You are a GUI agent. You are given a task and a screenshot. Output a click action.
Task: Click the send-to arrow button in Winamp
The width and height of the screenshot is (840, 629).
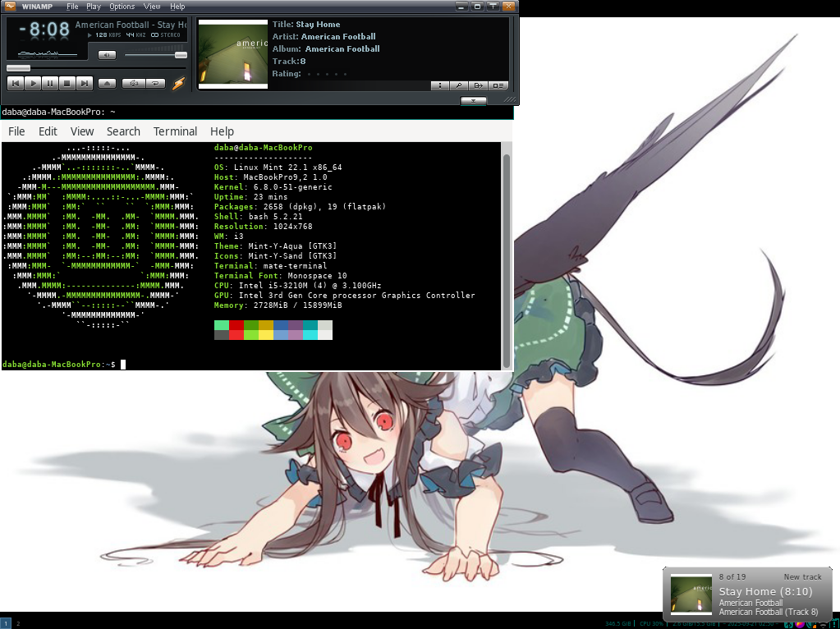479,85
